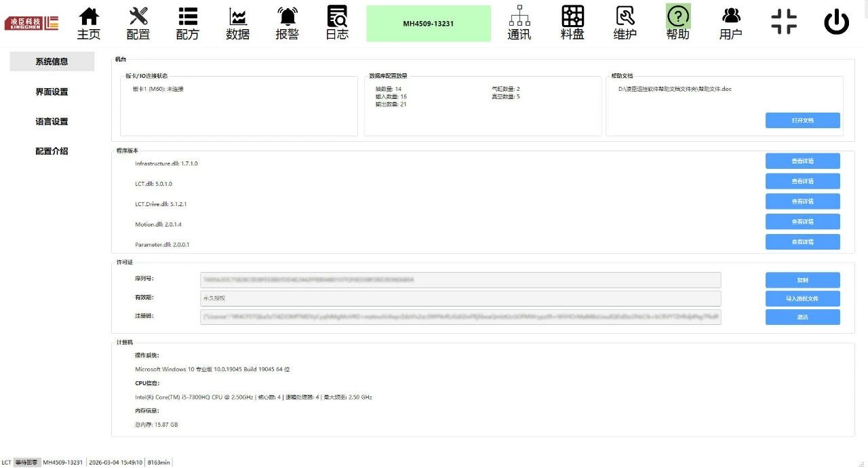Click the Motion.dll: 2.0.1.4 version text
Viewport: 868px width, 468px height.
[158, 225]
